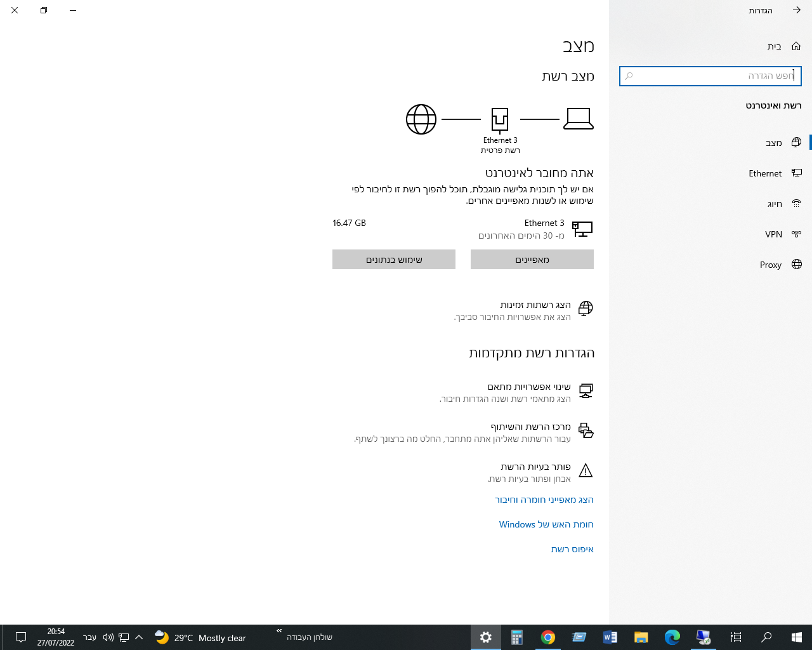The image size is (812, 650).
Task: Click the laptop icon in network diagram
Action: 579,119
